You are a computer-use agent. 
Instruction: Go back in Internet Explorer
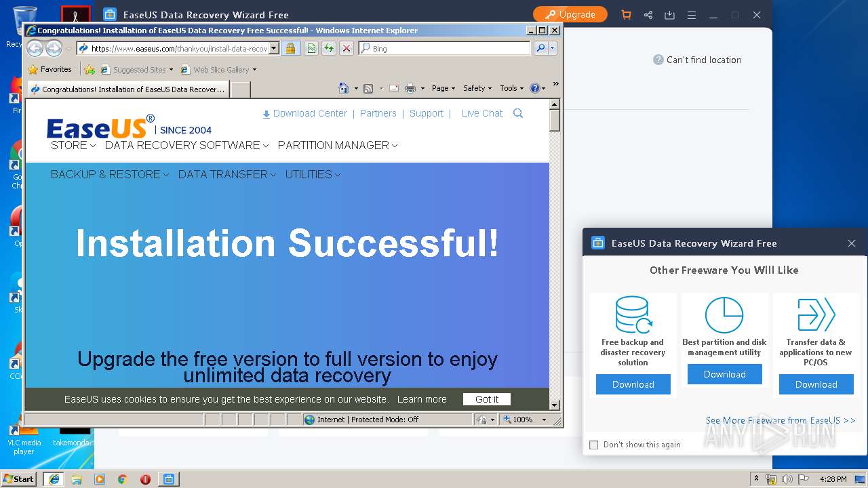coord(35,48)
